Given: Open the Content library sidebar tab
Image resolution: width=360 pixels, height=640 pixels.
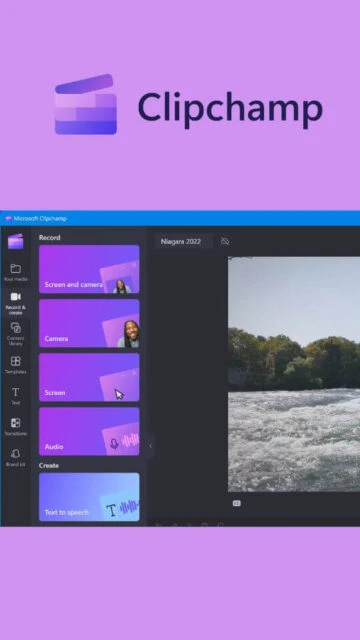Looking at the screenshot, I should (x=16, y=334).
